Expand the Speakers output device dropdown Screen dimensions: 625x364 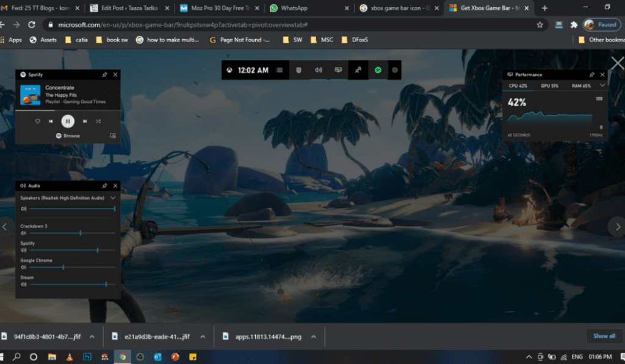click(x=113, y=198)
